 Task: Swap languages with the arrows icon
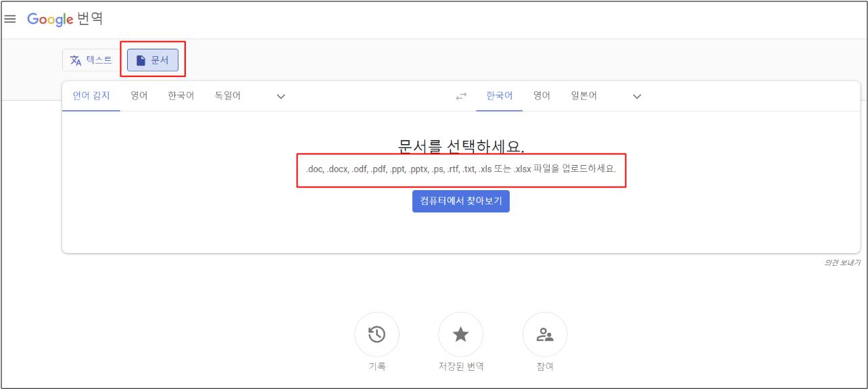tap(461, 97)
